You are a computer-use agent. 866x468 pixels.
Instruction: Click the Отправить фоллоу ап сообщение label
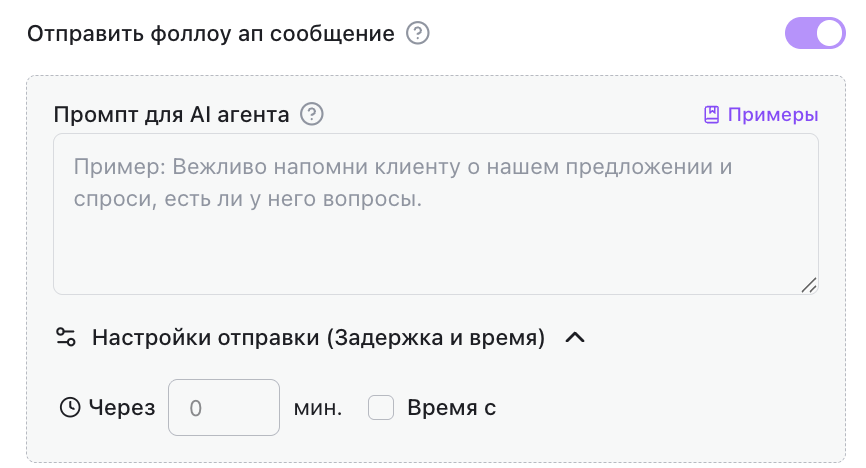[211, 34]
